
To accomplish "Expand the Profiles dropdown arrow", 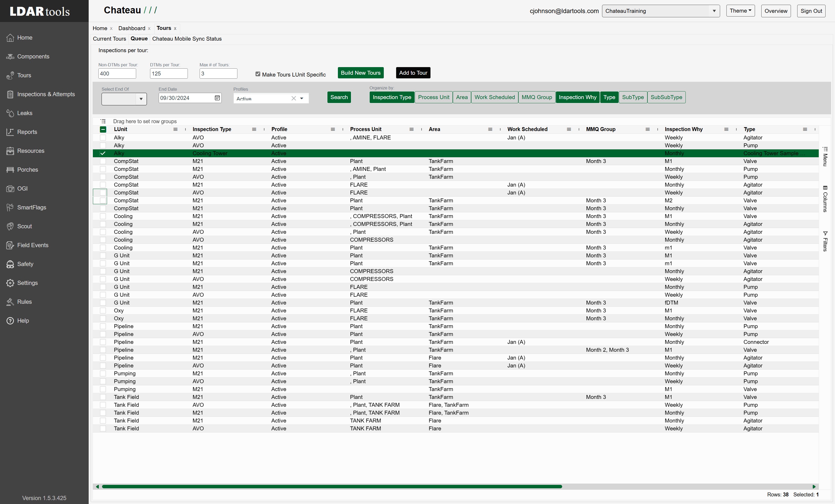I will (302, 98).
